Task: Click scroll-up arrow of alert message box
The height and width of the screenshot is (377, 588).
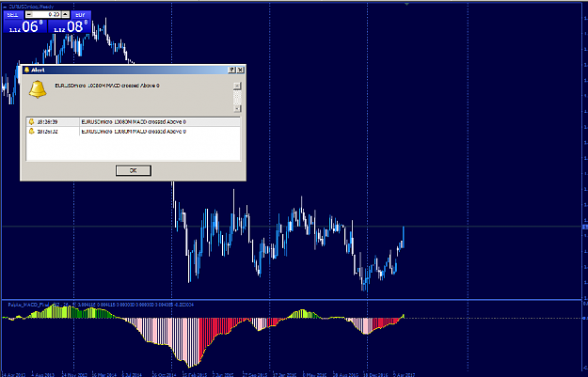Action: point(237,86)
